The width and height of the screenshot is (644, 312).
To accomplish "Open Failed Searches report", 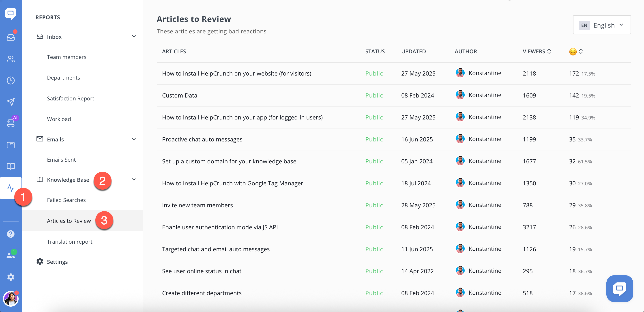I will point(66,200).
